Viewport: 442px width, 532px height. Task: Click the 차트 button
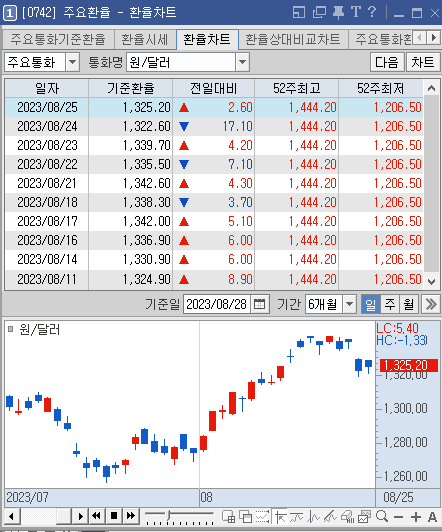pos(423,62)
